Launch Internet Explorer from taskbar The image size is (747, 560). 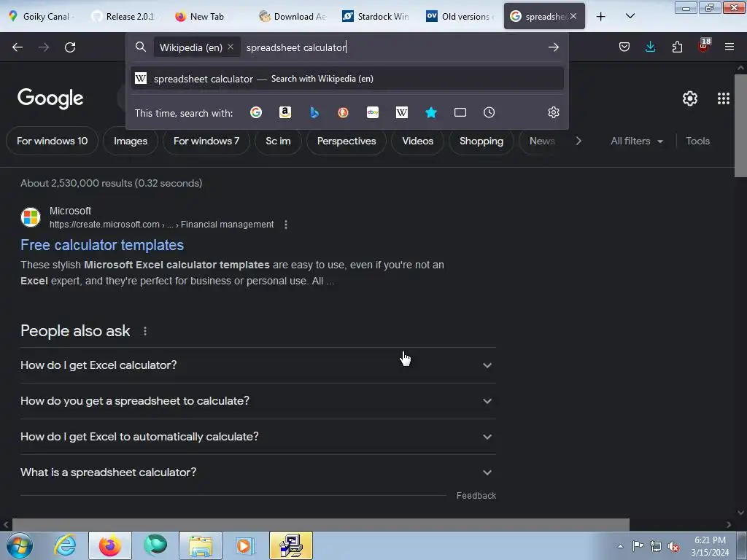coord(65,545)
